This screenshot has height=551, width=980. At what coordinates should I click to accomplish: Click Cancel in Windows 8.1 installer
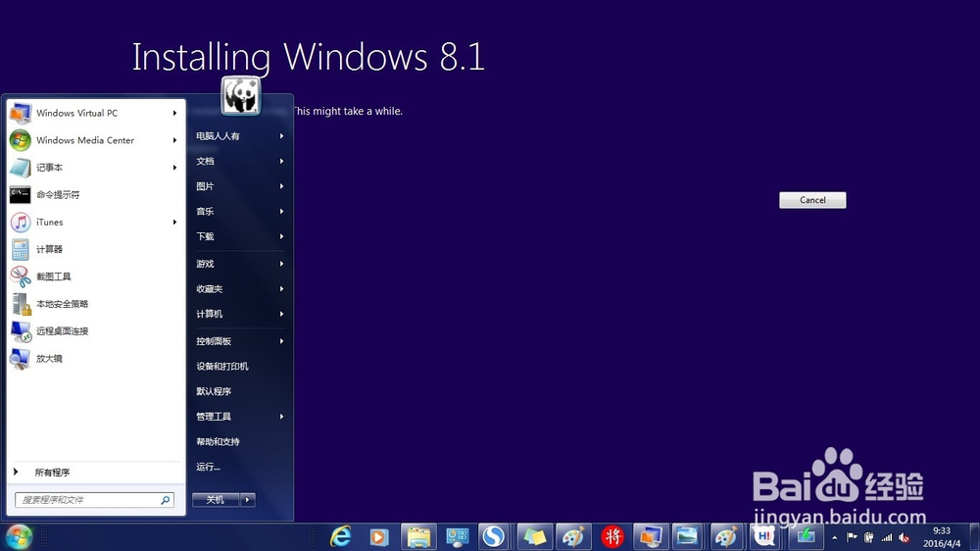(812, 200)
